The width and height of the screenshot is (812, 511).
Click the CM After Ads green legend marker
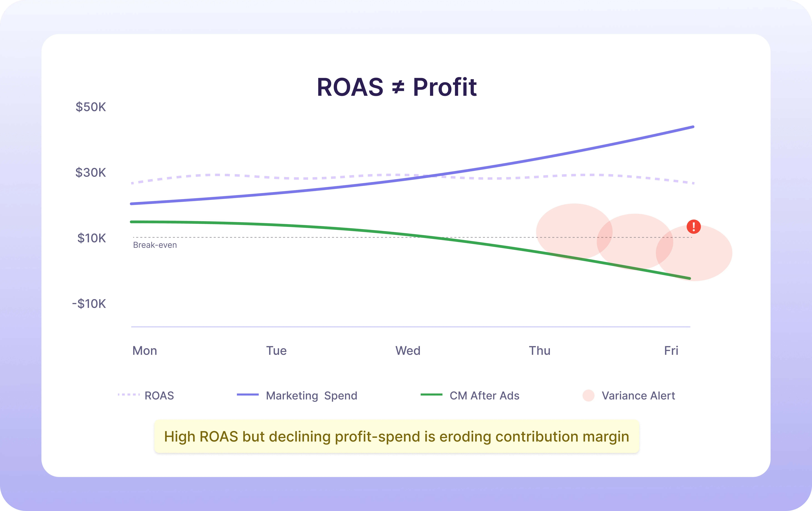[432, 394]
